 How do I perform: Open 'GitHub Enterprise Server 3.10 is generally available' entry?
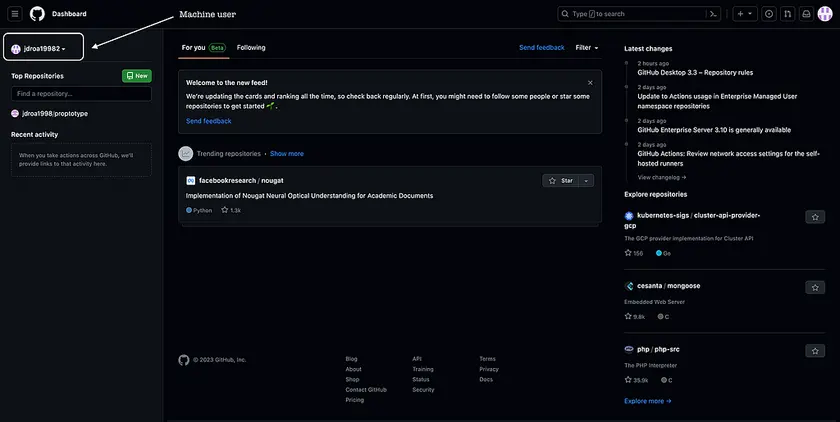point(714,130)
